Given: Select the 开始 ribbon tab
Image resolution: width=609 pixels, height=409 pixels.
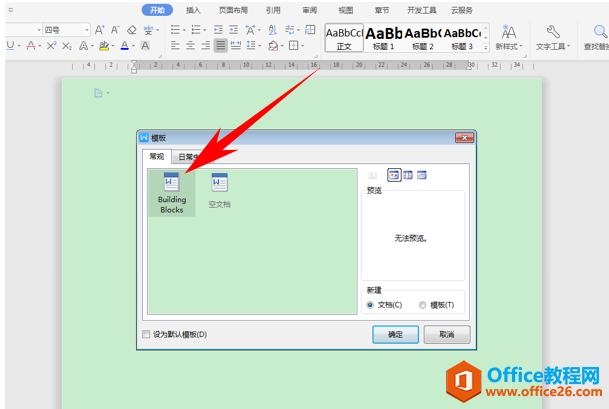Looking at the screenshot, I should coord(157,10).
